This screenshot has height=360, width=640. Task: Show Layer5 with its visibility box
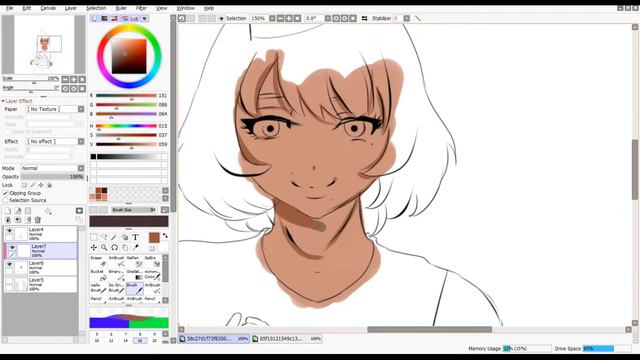point(9,282)
